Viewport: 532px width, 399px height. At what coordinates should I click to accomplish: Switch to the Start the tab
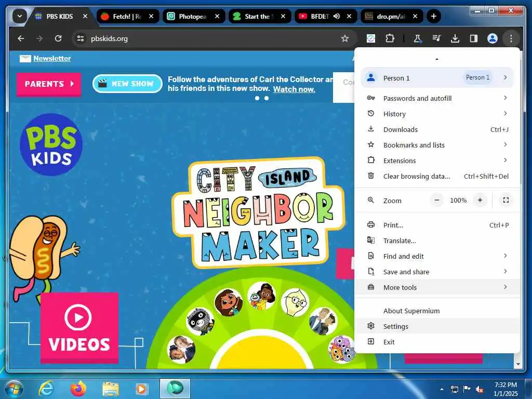point(260,16)
